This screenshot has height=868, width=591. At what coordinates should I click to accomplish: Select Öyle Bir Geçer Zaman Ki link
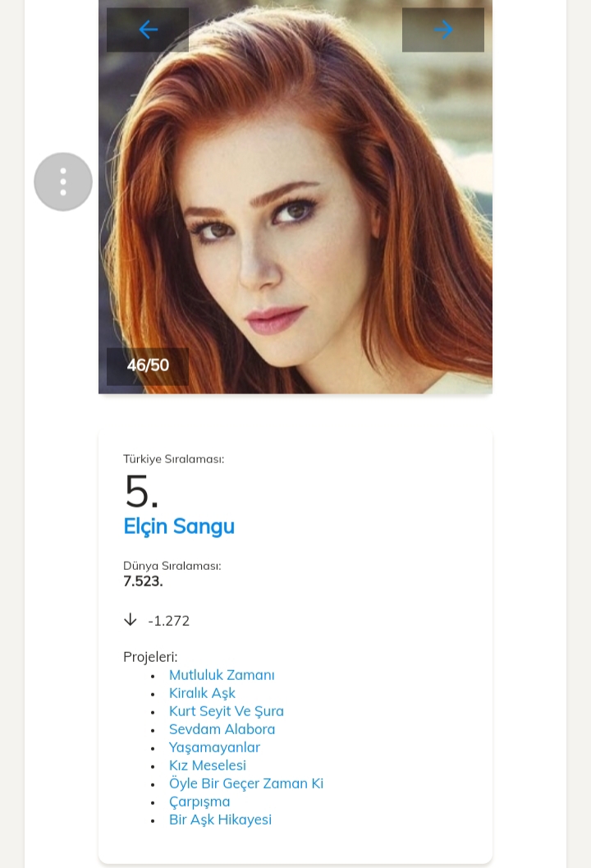pos(246,783)
